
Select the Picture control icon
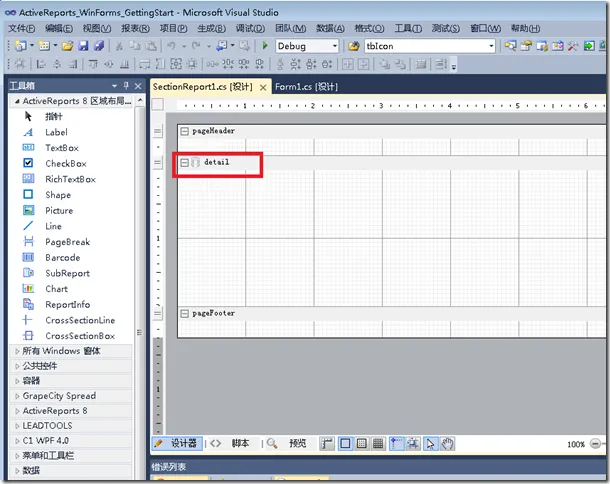click(27, 210)
